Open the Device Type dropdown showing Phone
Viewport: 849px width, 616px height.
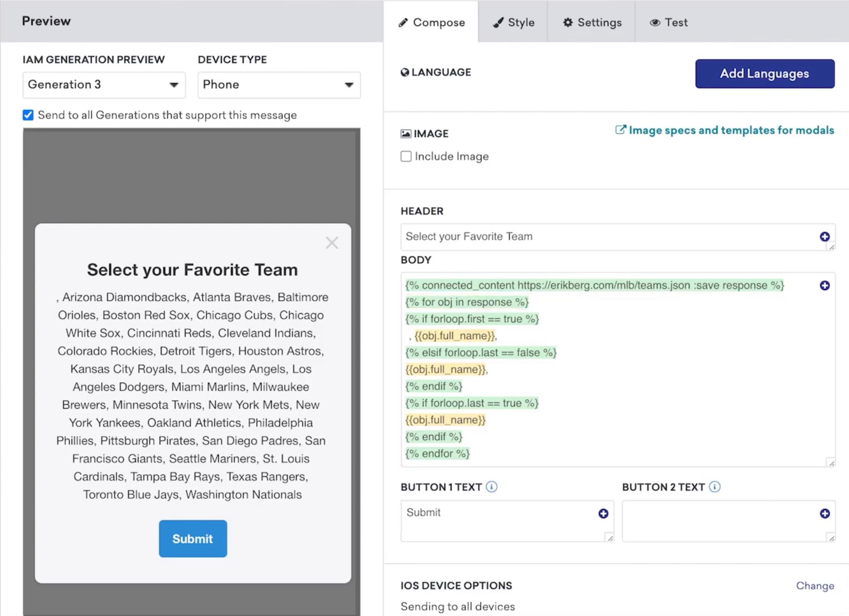[279, 85]
